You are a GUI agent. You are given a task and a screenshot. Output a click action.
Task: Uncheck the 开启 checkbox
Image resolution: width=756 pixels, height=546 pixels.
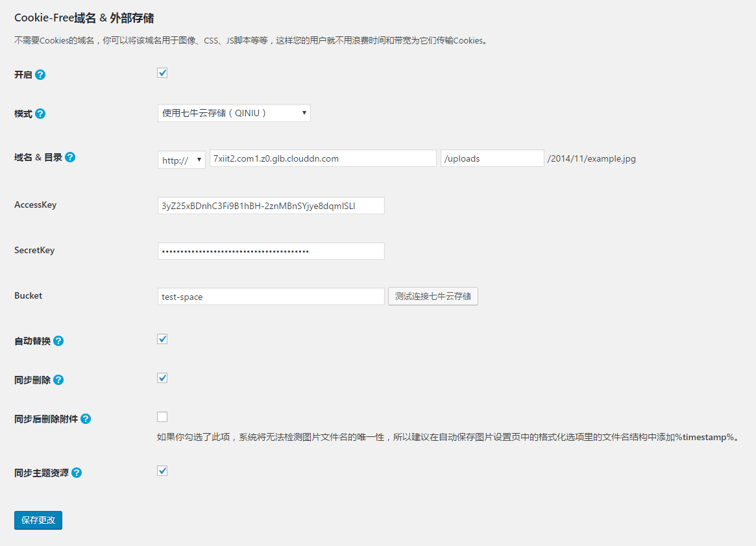(162, 73)
